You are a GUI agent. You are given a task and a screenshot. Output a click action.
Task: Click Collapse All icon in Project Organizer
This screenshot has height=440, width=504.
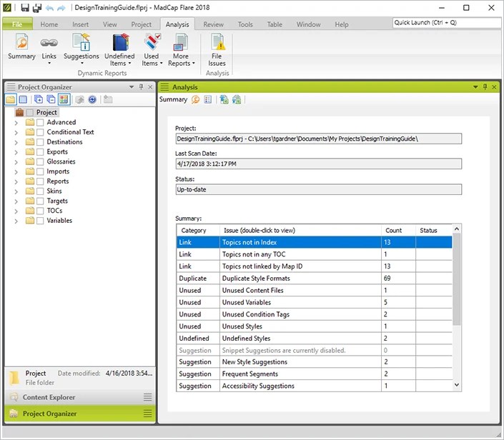pos(51,99)
